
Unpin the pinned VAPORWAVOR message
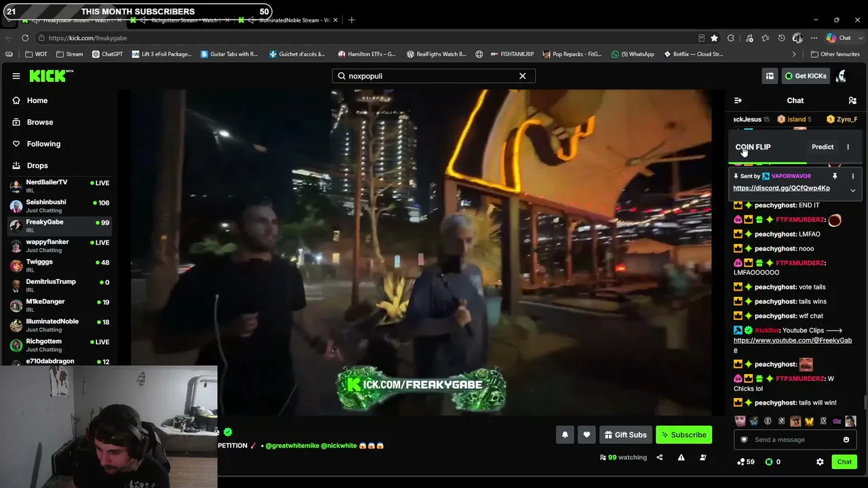click(x=835, y=176)
